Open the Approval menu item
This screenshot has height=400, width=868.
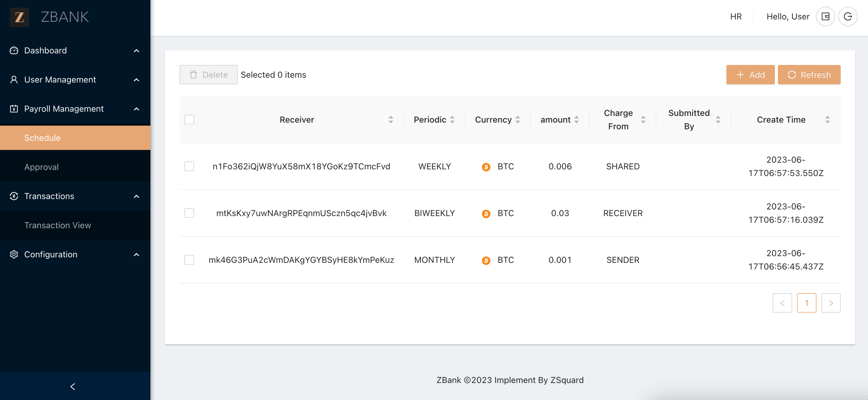[x=75, y=167]
